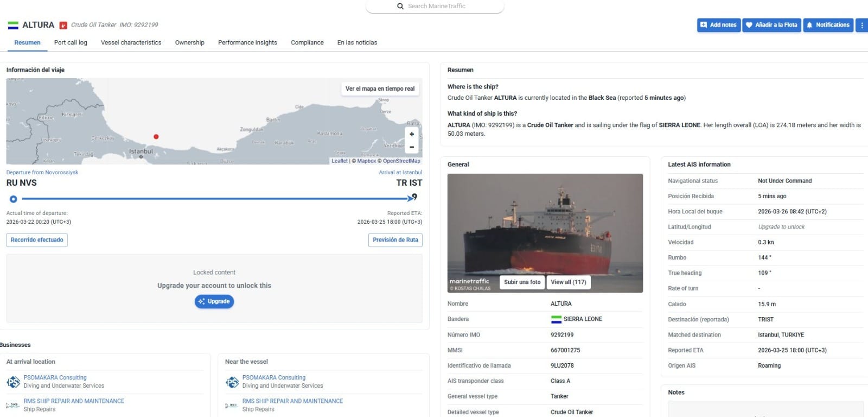Click the red vessel type icon next to ALTURA
The image size is (868, 417).
point(63,25)
